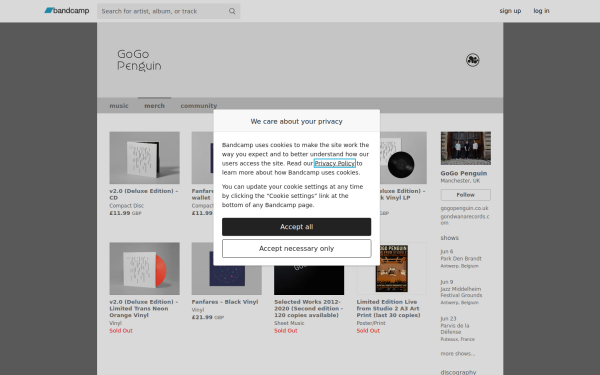Image resolution: width=600 pixels, height=375 pixels.
Task: Click the Sold Out label under Orange Vinyl
Action: 121,331
